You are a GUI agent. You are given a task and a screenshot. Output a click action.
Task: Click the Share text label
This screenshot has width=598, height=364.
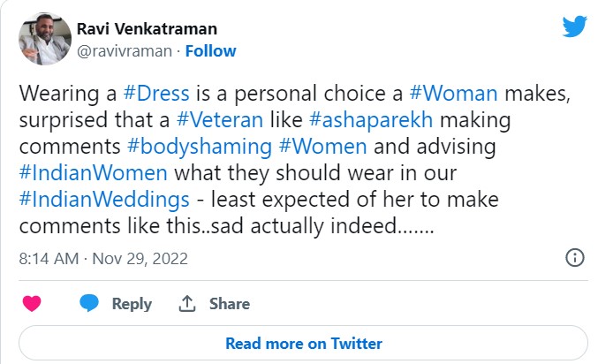229,303
